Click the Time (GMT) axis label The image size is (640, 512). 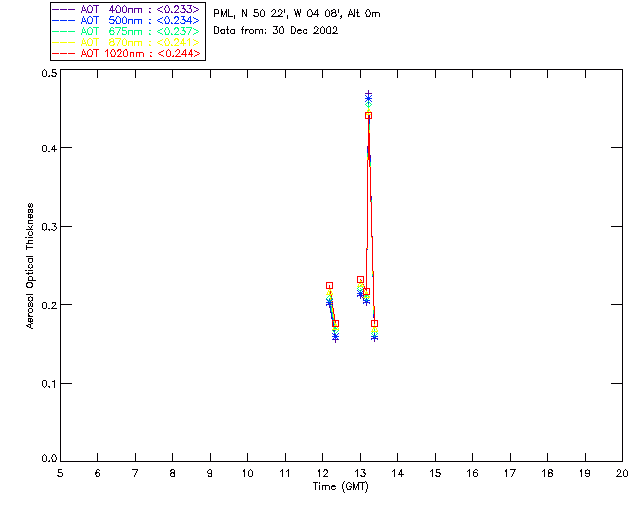click(341, 487)
